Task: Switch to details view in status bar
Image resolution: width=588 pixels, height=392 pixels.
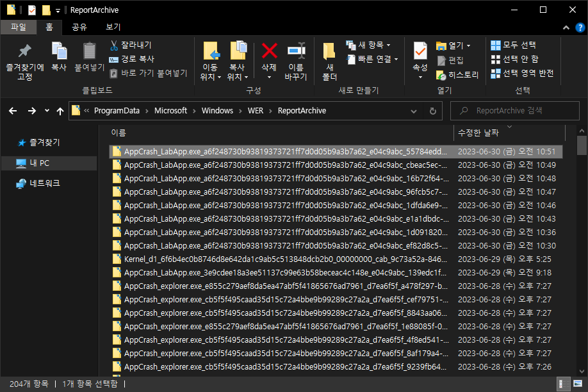Action: pyautogui.click(x=562, y=384)
